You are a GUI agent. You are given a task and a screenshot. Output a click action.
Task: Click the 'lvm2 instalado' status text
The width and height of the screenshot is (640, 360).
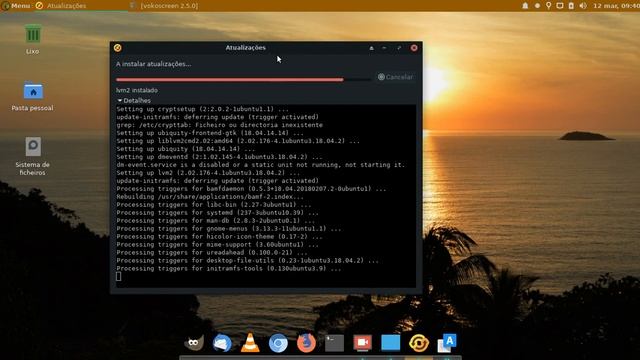(x=137, y=90)
